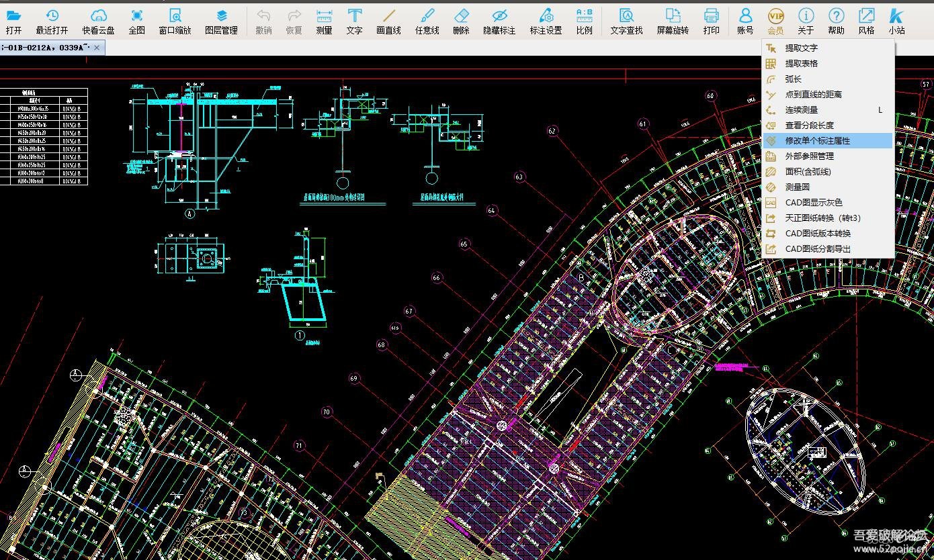This screenshot has width=934, height=560.
Task: Click grid axis bubble 62 in drawing
Action: coord(552,132)
